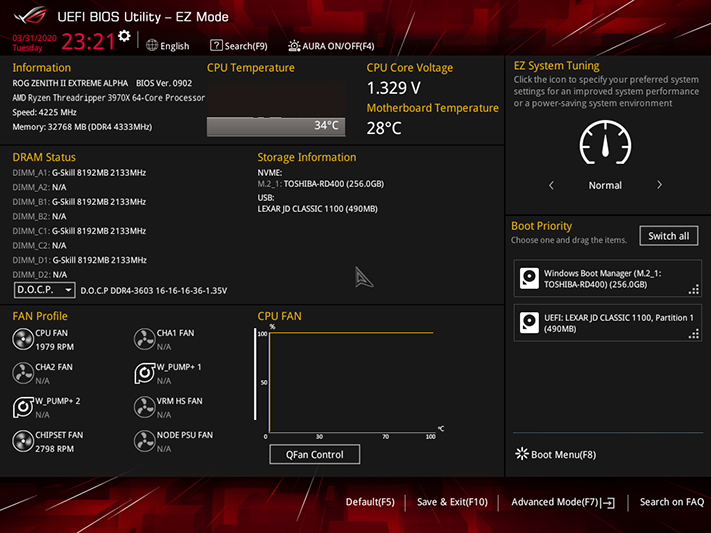Click the 1.329 V core voltage value

[394, 88]
